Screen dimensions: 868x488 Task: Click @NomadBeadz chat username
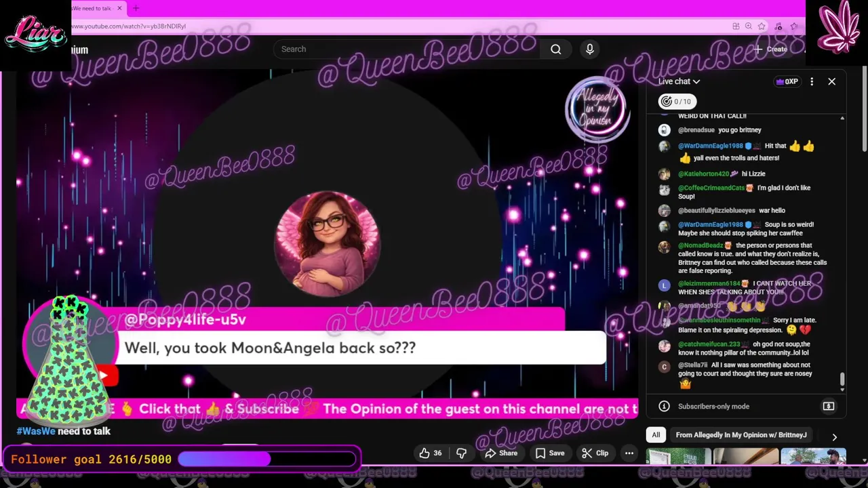701,245
